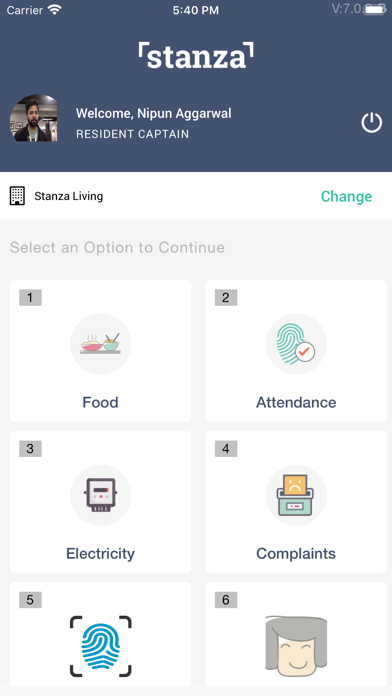Open the user profile photo
392x696 pixels.
pos(34,118)
